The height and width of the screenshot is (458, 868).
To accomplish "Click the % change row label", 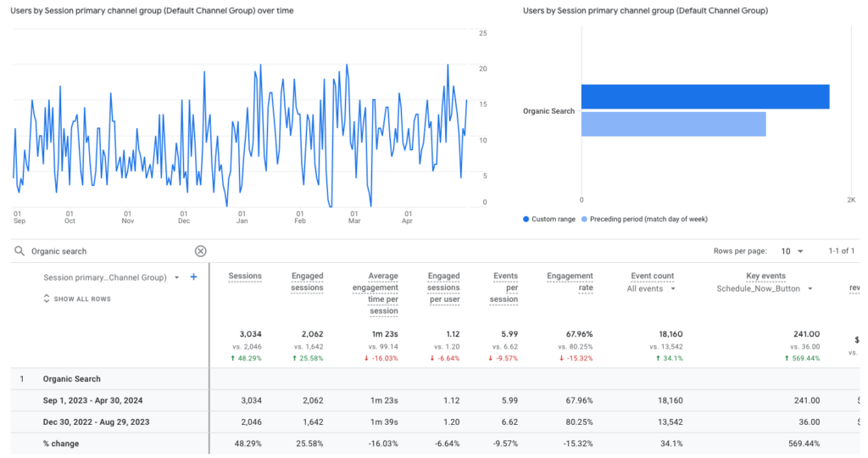I will point(61,444).
